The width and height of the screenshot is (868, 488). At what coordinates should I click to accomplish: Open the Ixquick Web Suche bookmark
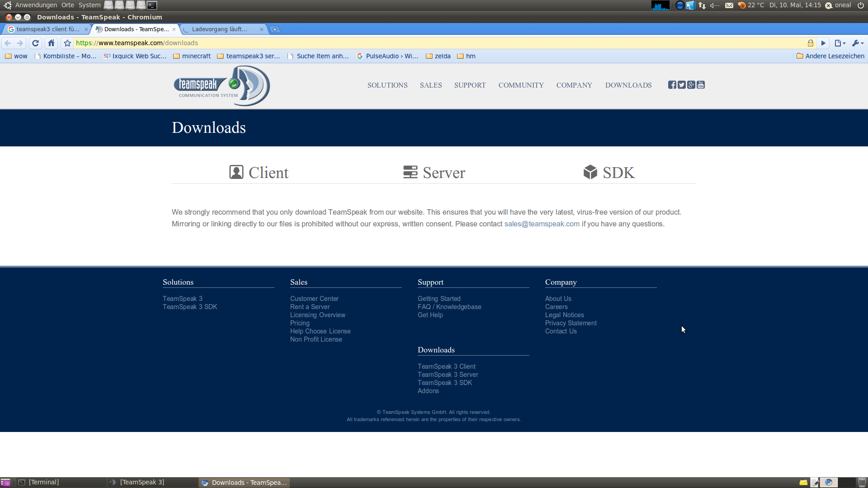click(x=135, y=56)
